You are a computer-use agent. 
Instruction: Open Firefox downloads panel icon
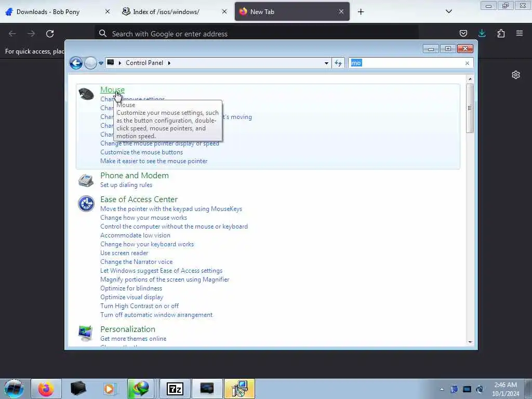482,33
